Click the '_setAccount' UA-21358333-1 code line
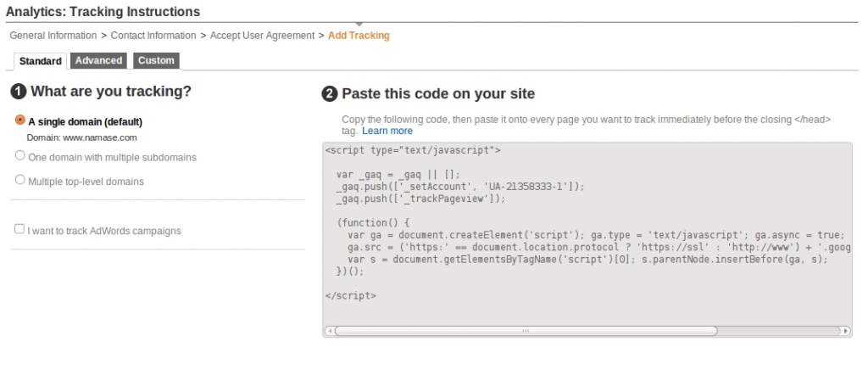 click(x=460, y=187)
